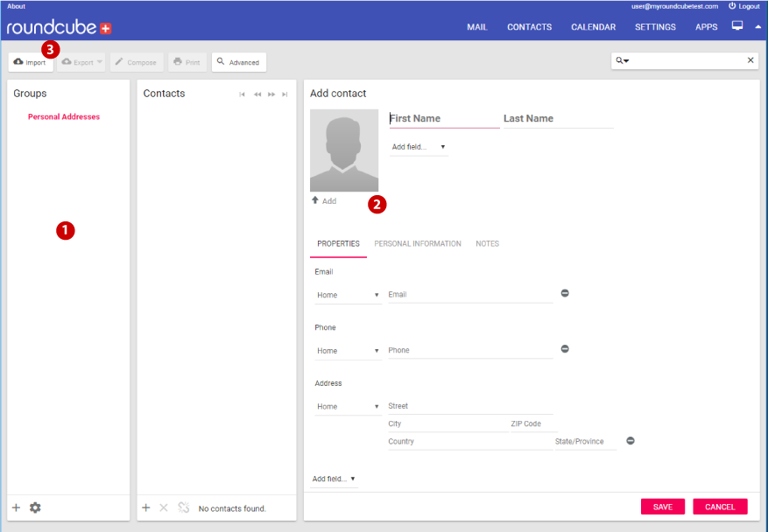Open the SETTINGS section
The image size is (768, 532).
[655, 27]
